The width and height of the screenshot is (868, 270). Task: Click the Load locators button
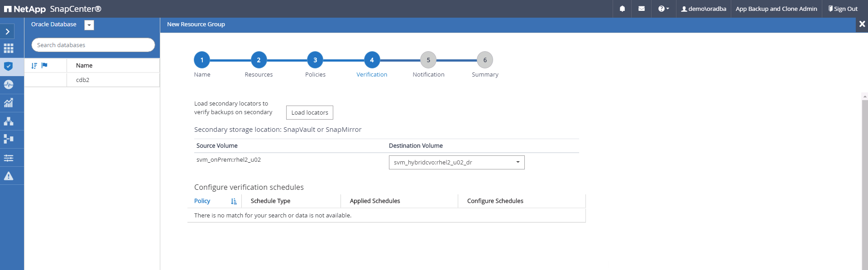[310, 112]
